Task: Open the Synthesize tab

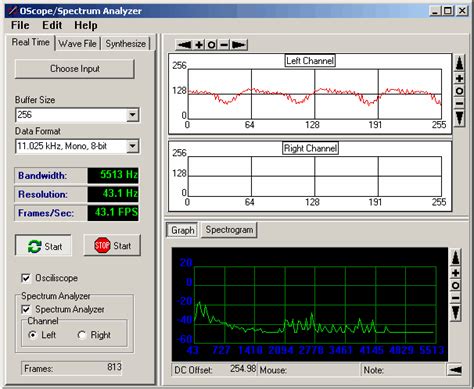Action: click(x=126, y=44)
